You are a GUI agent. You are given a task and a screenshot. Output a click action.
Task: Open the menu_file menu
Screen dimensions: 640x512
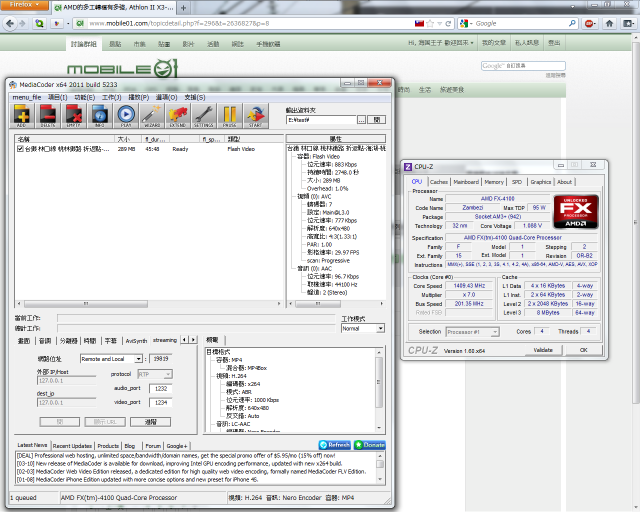click(27, 97)
